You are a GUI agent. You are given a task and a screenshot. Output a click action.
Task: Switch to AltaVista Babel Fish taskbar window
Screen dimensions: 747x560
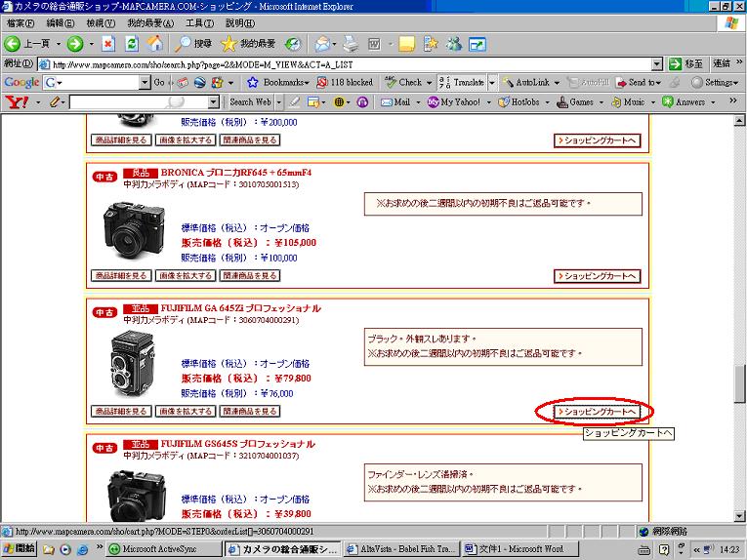point(401,548)
